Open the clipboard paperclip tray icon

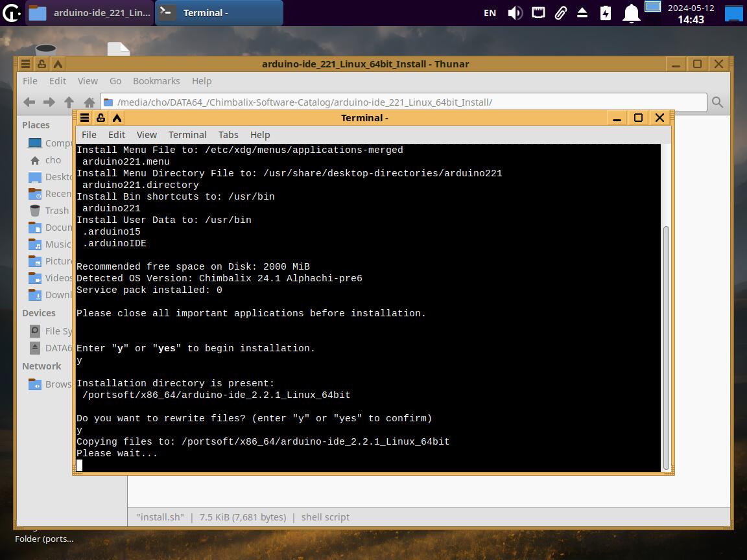coord(561,13)
